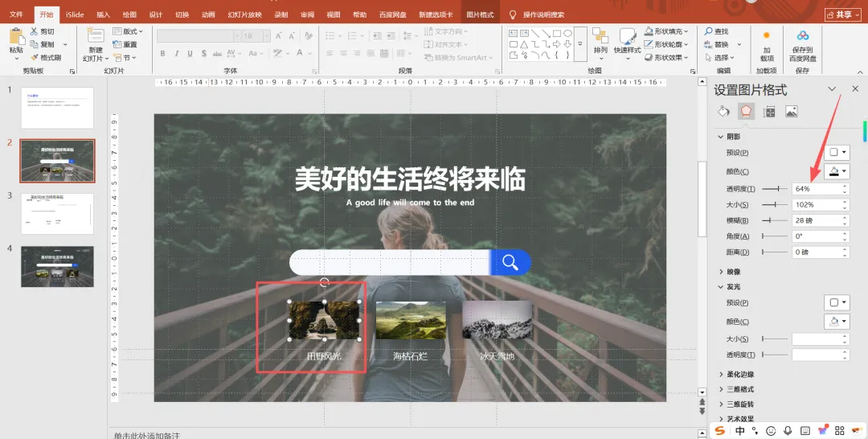868x439 pixels.
Task: Toggle Chinese (中) input mode
Action: (740, 431)
